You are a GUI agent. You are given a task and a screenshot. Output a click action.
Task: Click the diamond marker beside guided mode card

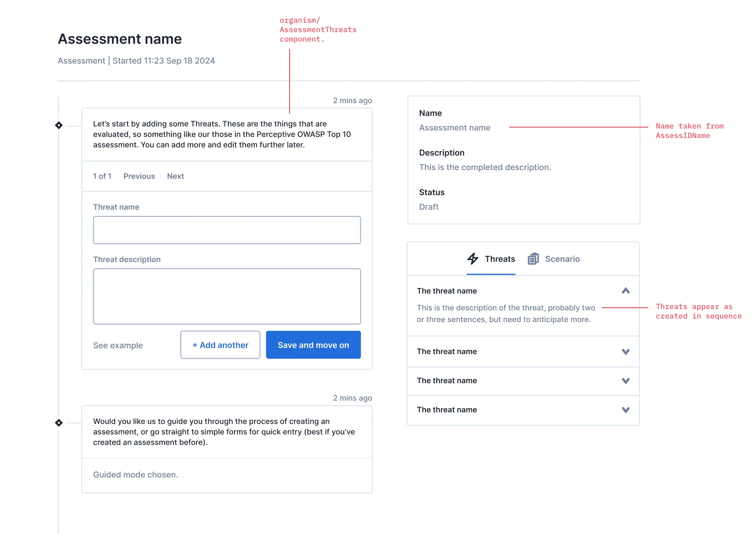tap(59, 423)
